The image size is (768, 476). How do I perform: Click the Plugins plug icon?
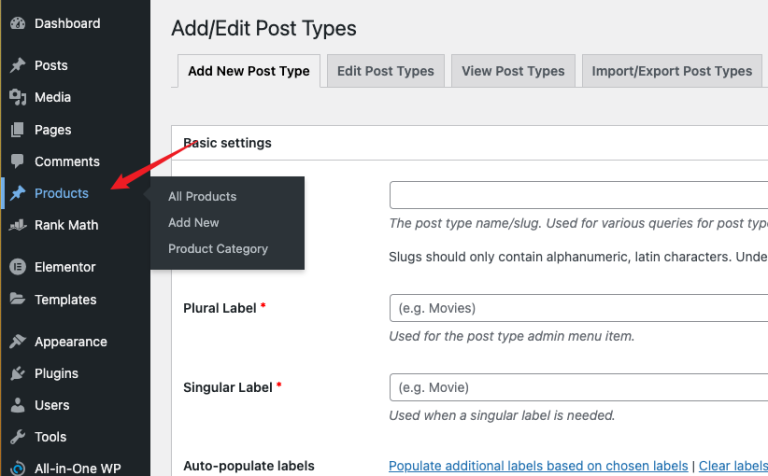(x=17, y=374)
